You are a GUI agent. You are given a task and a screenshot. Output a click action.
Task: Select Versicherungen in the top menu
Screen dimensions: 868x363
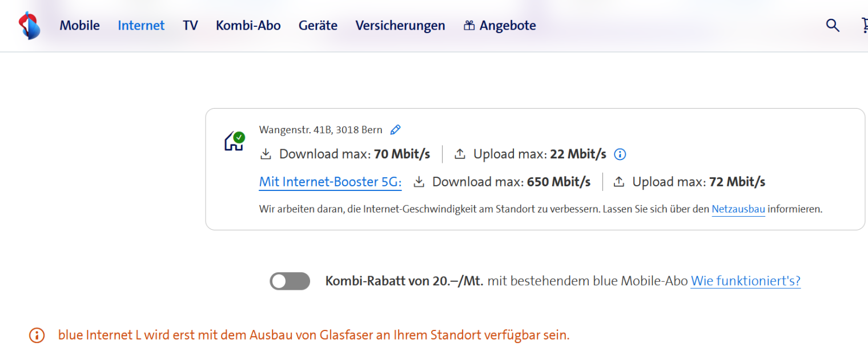point(400,26)
